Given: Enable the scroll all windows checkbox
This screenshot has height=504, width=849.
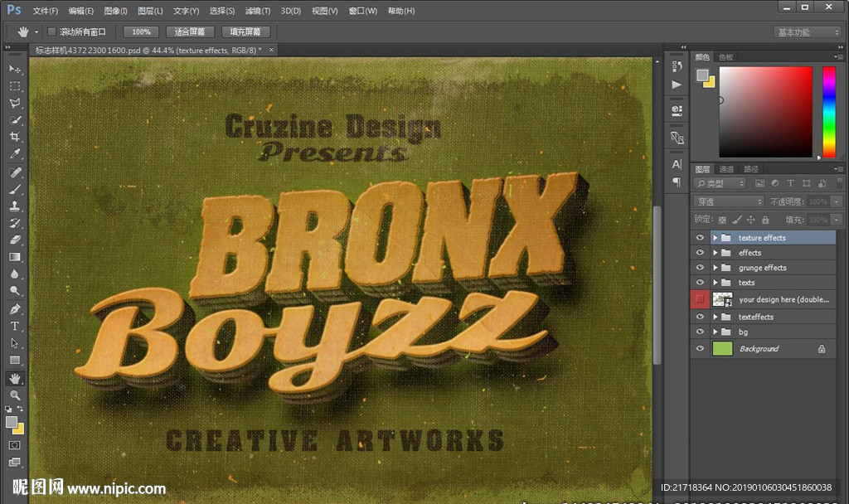Looking at the screenshot, I should point(51,31).
